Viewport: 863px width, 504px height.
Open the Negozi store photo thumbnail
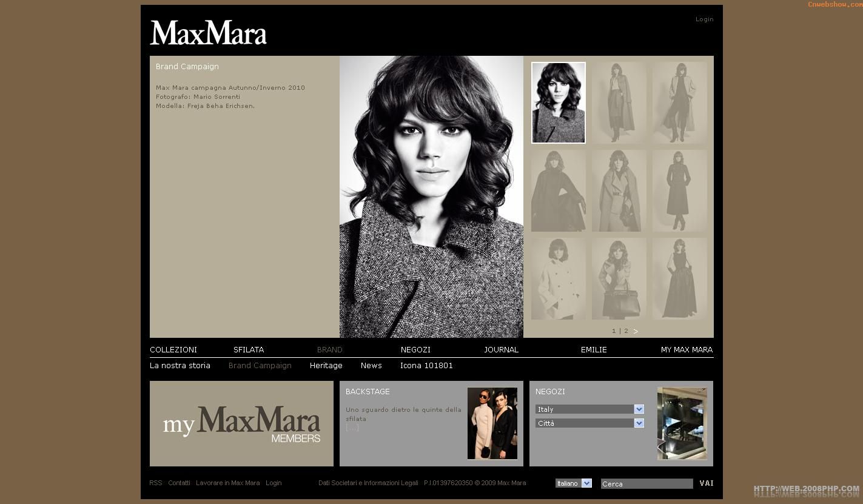[682, 423]
